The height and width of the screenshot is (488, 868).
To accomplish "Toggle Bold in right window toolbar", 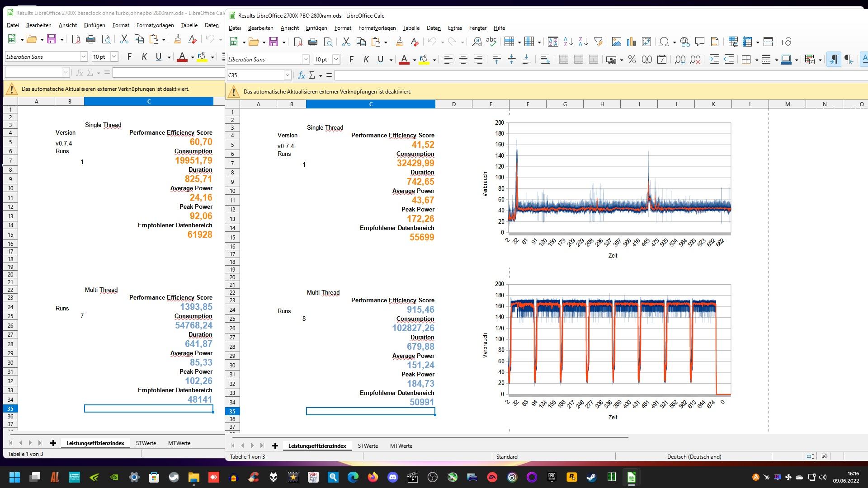I will point(351,60).
